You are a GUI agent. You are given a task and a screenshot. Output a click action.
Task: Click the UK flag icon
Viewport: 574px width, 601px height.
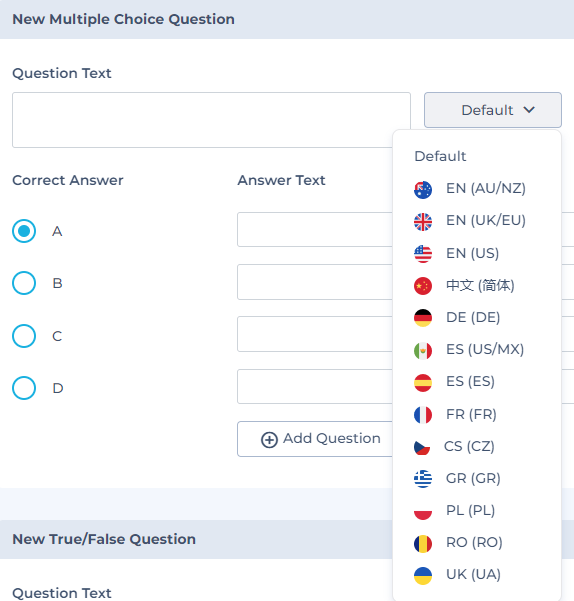click(423, 222)
